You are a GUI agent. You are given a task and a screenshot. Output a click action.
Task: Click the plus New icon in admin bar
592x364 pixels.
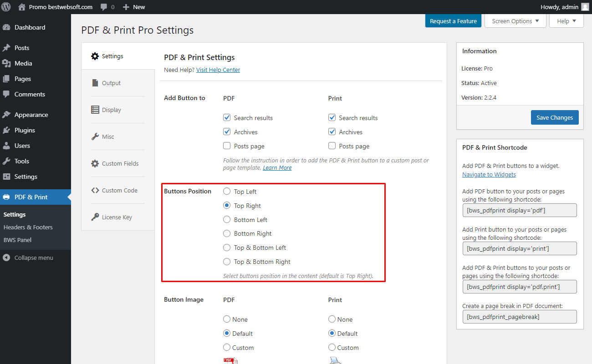click(x=126, y=7)
